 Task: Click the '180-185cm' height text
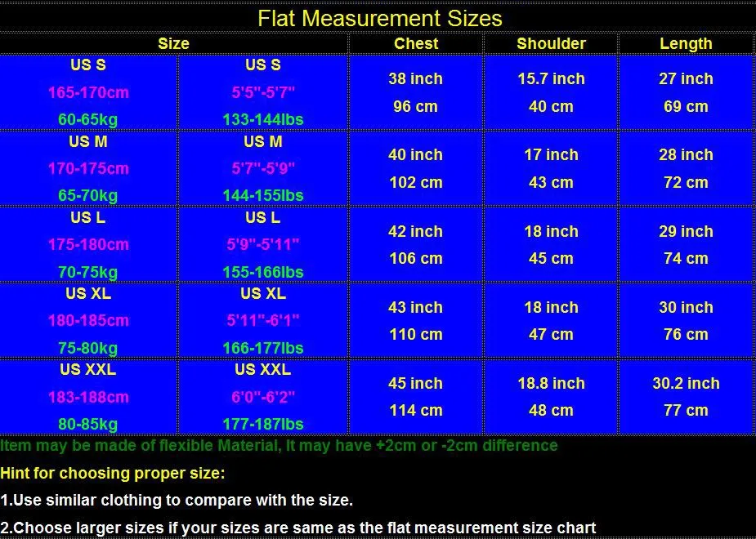[89, 320]
